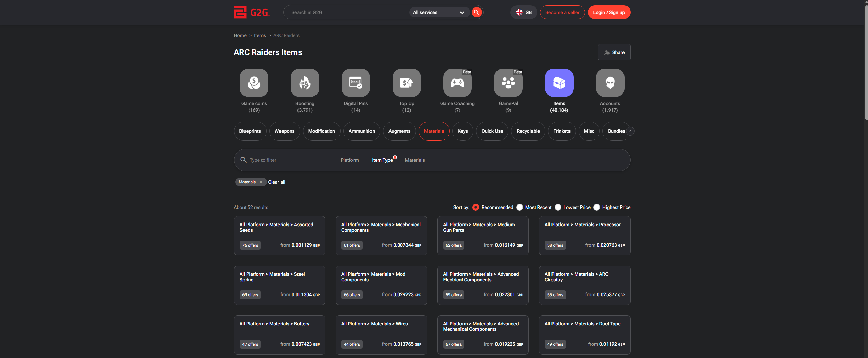Select the Highest Price radio button
Viewport: 868px width, 358px height.
(x=597, y=207)
